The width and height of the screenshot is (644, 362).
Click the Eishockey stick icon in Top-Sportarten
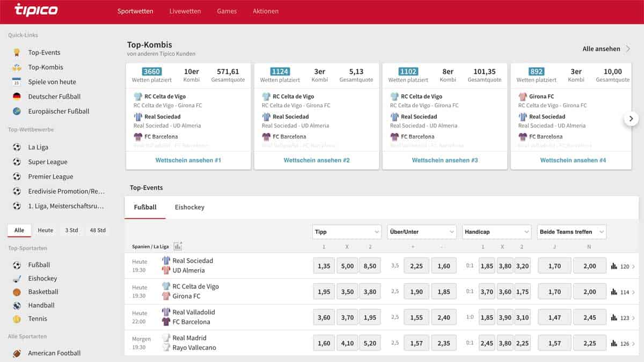17,278
